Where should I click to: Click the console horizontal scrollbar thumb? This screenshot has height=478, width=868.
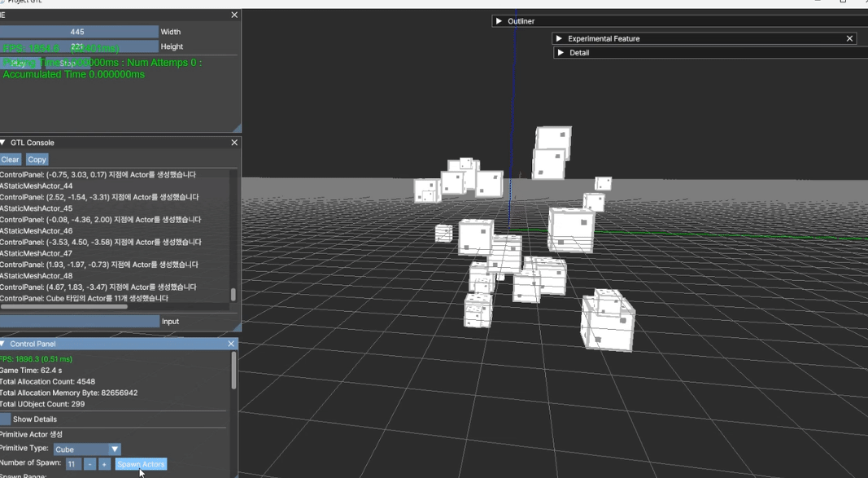click(63, 306)
